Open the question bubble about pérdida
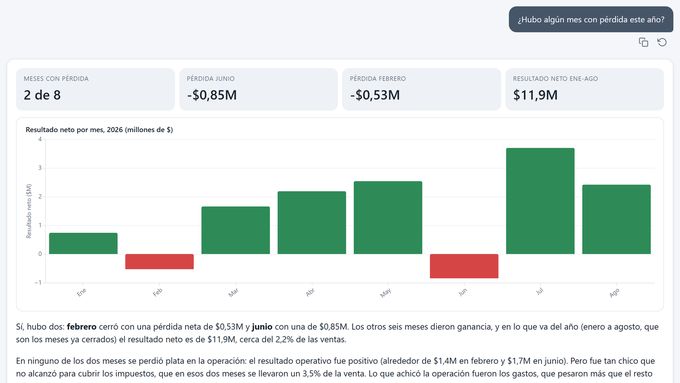This screenshot has height=383, width=680. pos(591,20)
